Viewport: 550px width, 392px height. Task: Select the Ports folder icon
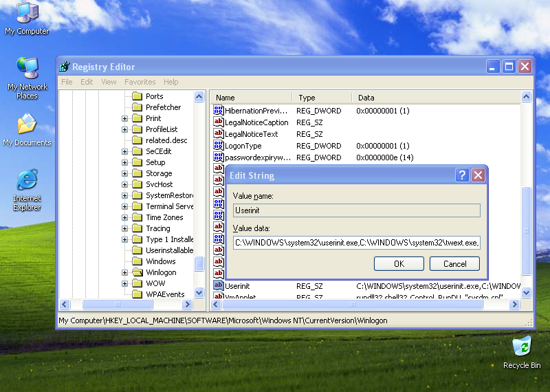click(137, 96)
